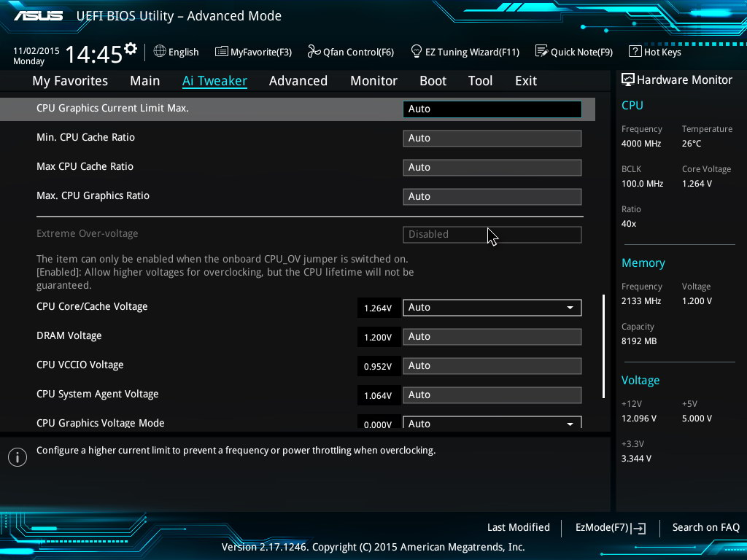Image resolution: width=747 pixels, height=560 pixels.
Task: Open Quick Note(F9) notepad icon
Action: (x=541, y=51)
